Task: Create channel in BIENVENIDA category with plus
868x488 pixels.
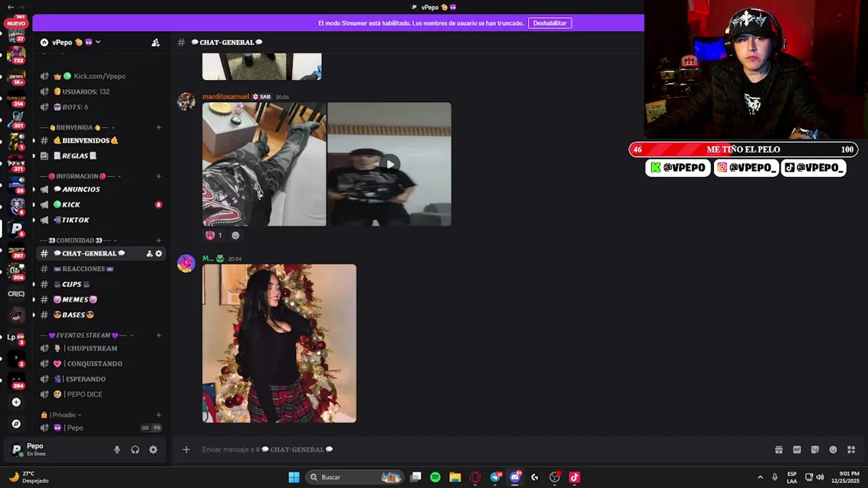Action: coord(159,127)
